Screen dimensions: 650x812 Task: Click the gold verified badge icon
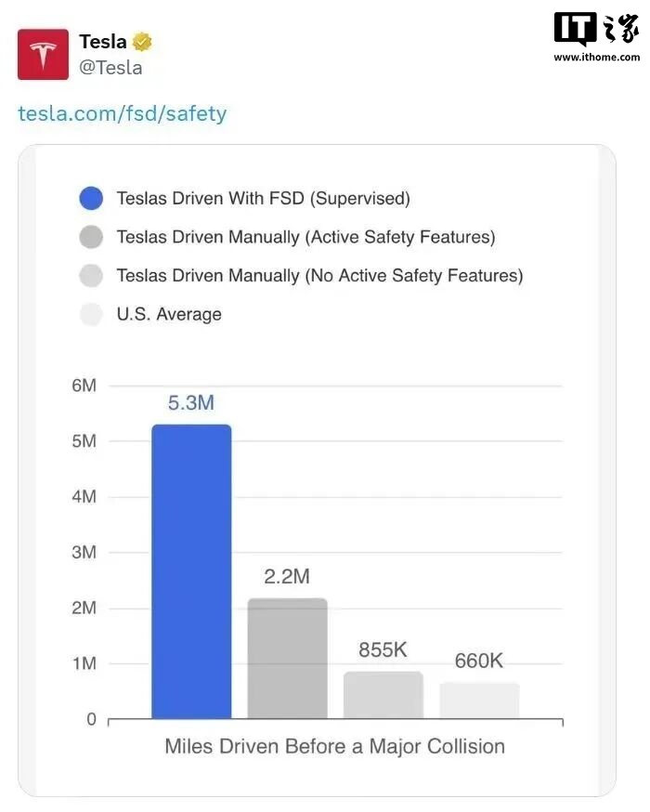(142, 42)
